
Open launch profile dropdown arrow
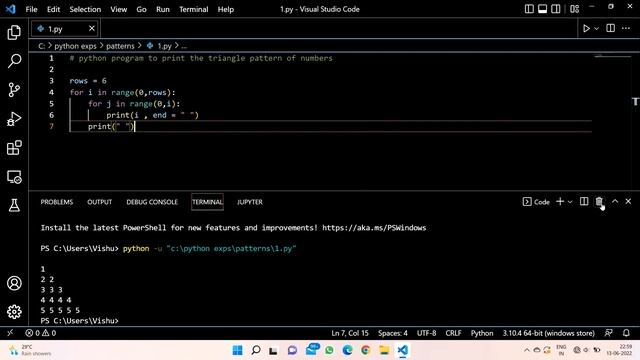click(x=570, y=202)
